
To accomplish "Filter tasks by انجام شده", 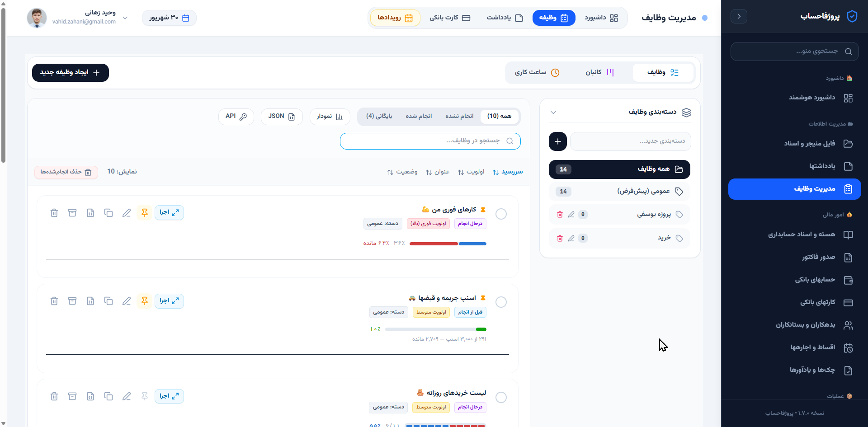I will point(419,117).
